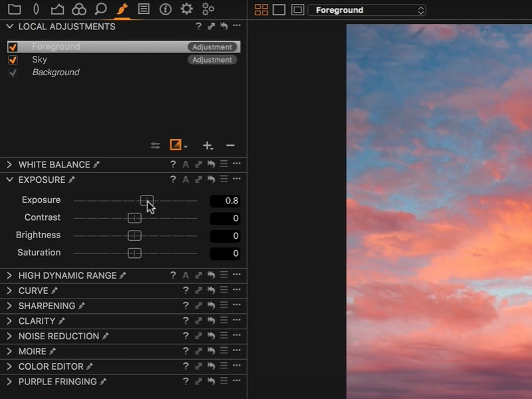Switch to the Lens tool tab
The height and width of the screenshot is (399, 532).
click(x=36, y=9)
